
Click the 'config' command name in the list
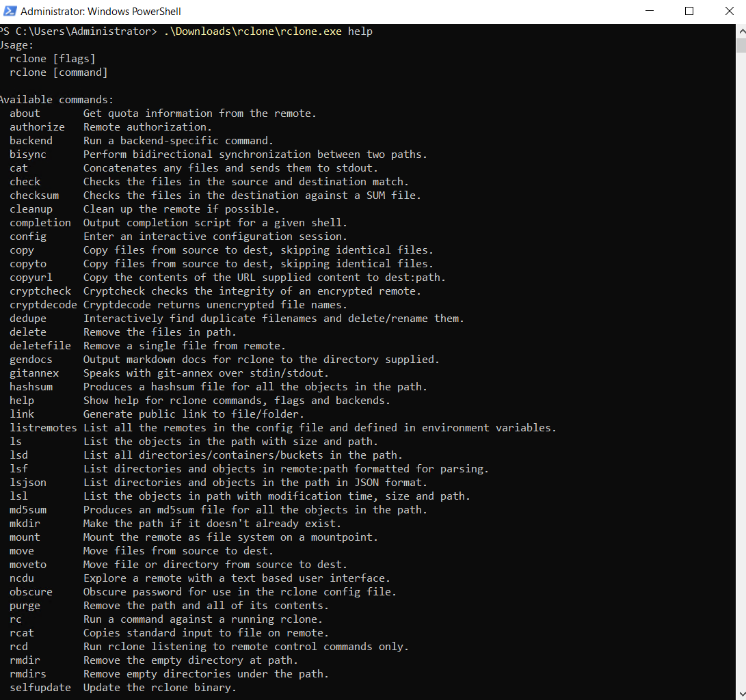[x=28, y=237]
